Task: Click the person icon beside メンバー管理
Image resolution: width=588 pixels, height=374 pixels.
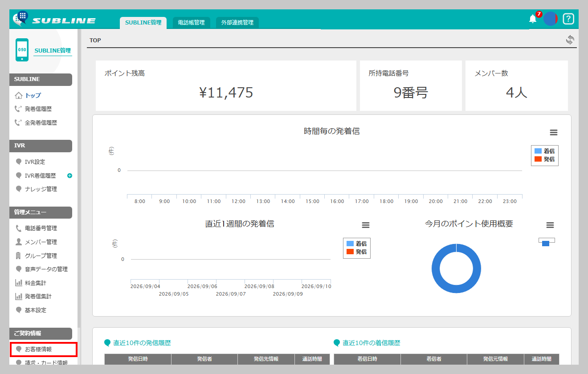Action: pos(19,242)
